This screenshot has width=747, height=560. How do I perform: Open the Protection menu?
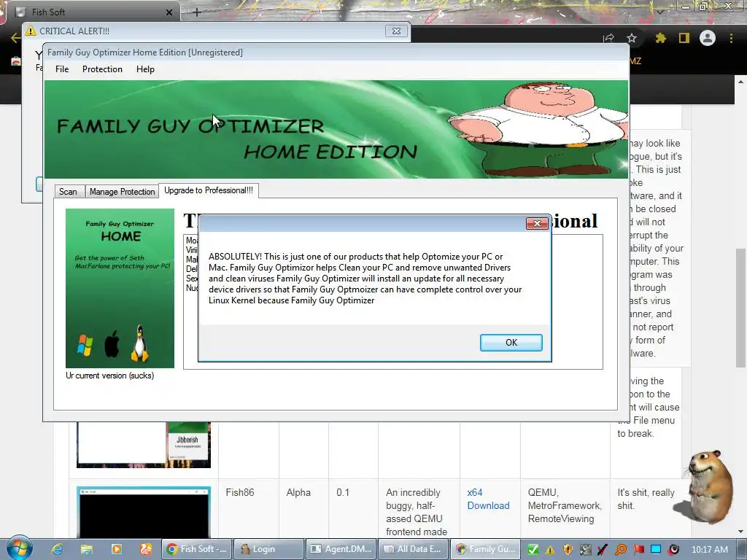click(102, 69)
